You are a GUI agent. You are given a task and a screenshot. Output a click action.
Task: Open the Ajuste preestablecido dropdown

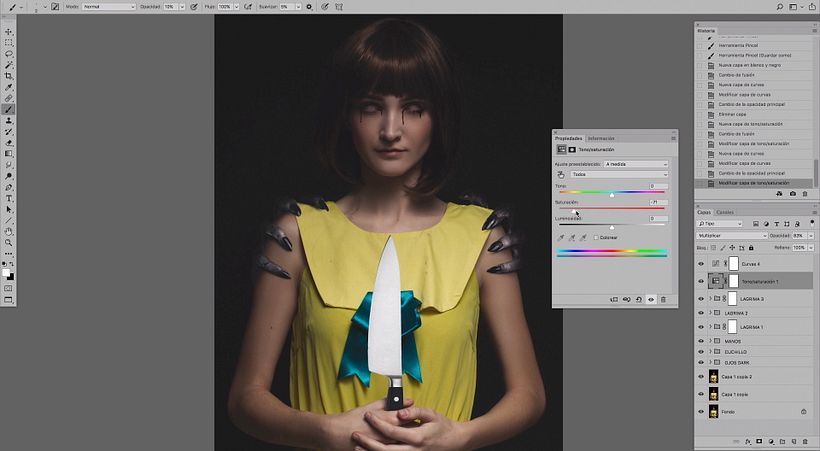[x=636, y=164]
